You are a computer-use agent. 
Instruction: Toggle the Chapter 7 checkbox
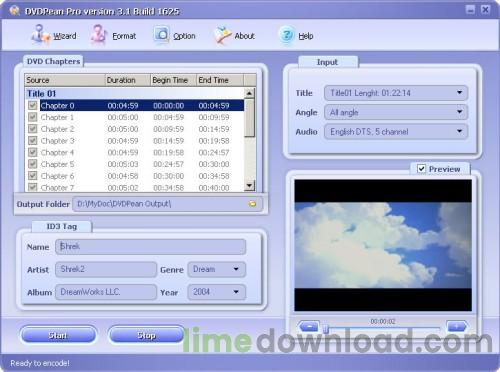click(x=32, y=187)
